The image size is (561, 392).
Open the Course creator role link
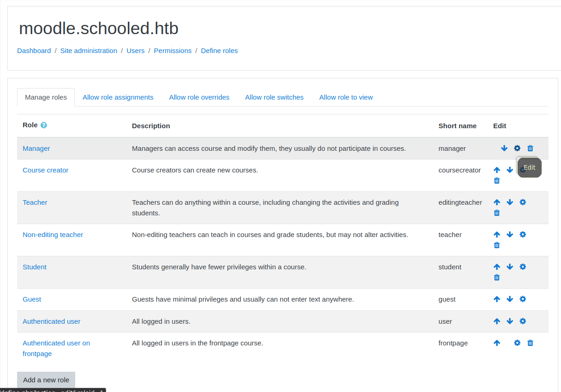click(45, 170)
